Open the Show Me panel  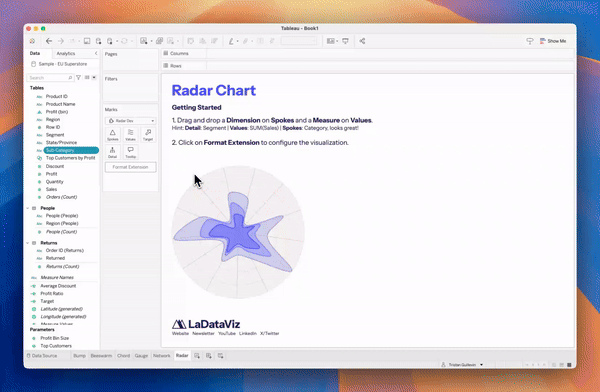553,41
